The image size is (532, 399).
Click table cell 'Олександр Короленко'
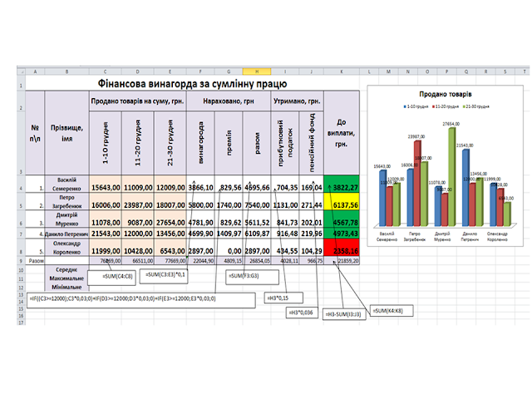pyautogui.click(x=66, y=248)
